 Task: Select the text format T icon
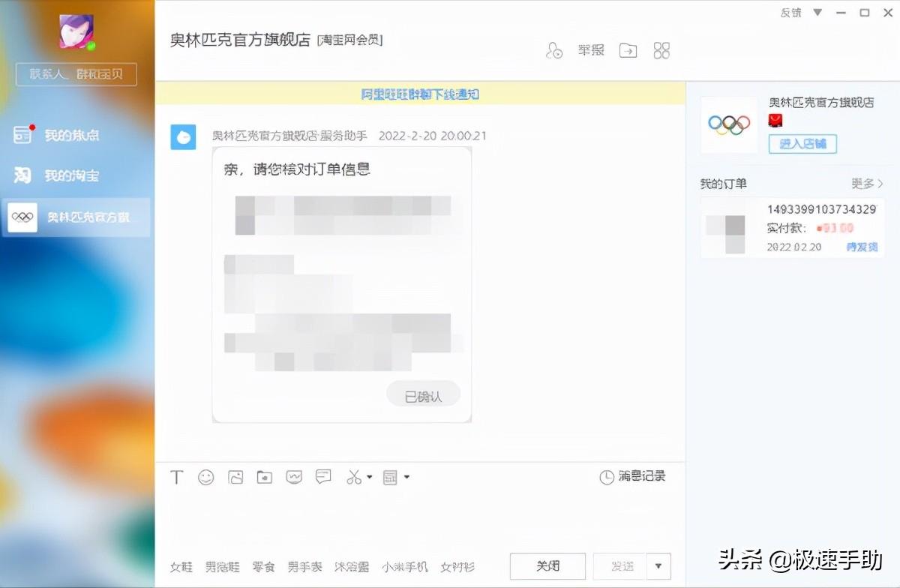pyautogui.click(x=177, y=477)
